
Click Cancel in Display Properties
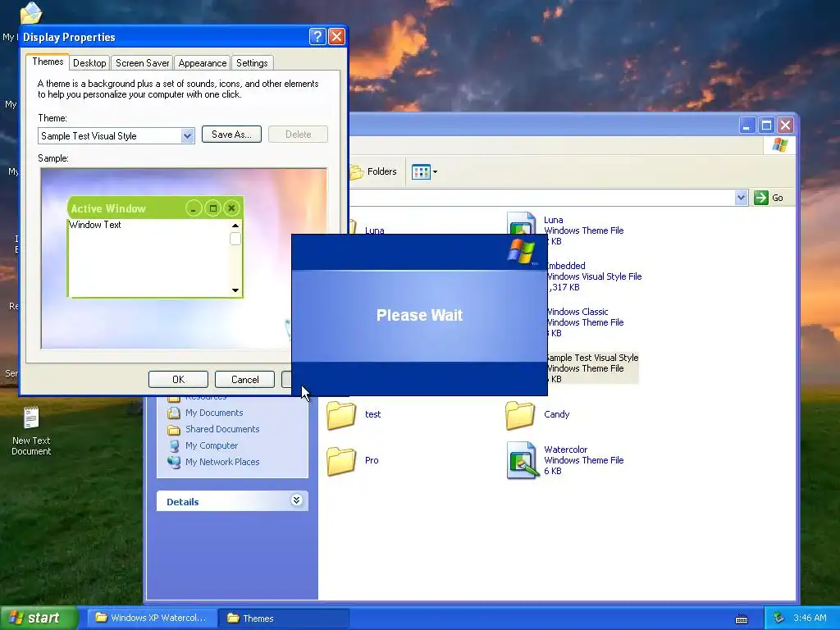(244, 379)
